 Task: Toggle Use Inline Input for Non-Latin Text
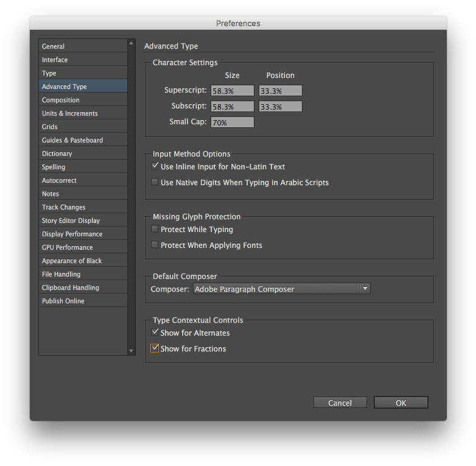[x=155, y=166]
